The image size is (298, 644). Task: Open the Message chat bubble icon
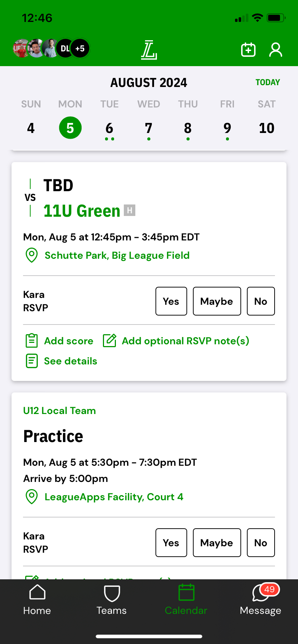pos(261,593)
